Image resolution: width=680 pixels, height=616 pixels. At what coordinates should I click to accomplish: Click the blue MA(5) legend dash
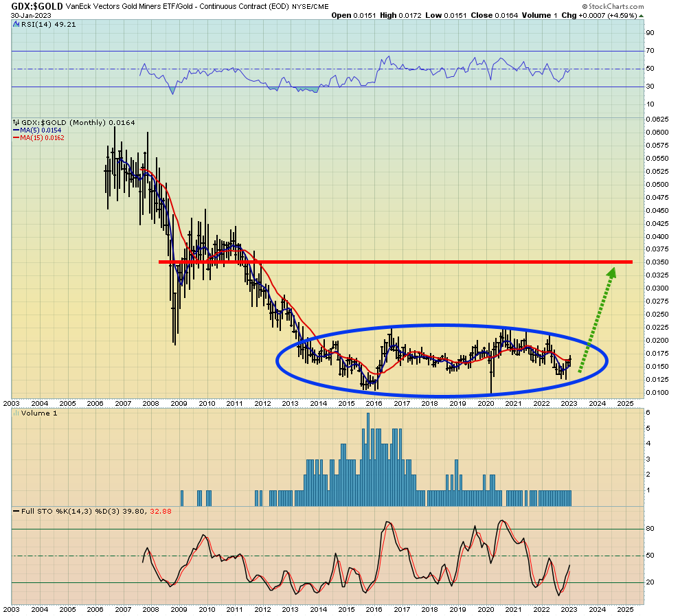[x=16, y=130]
